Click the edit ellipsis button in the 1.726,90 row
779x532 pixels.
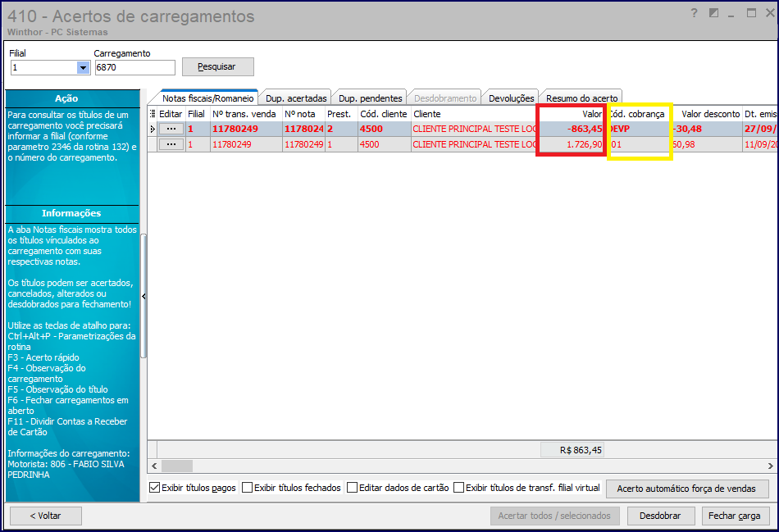point(171,144)
